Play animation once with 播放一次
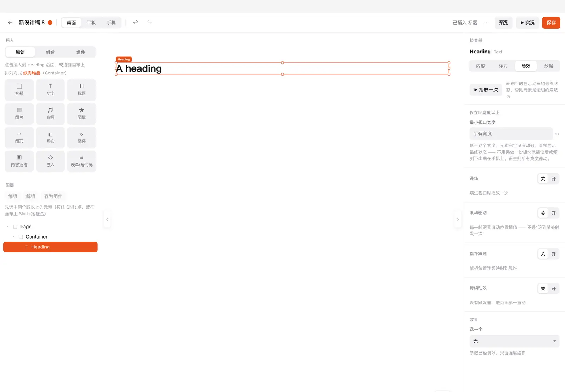Screen dimensions: 565x392 point(486,90)
